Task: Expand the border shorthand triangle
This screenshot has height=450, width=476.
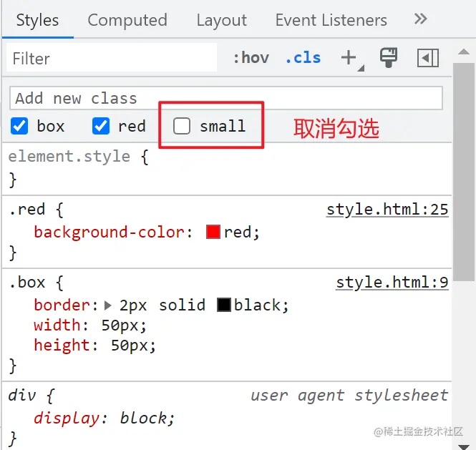Action: pos(107,305)
